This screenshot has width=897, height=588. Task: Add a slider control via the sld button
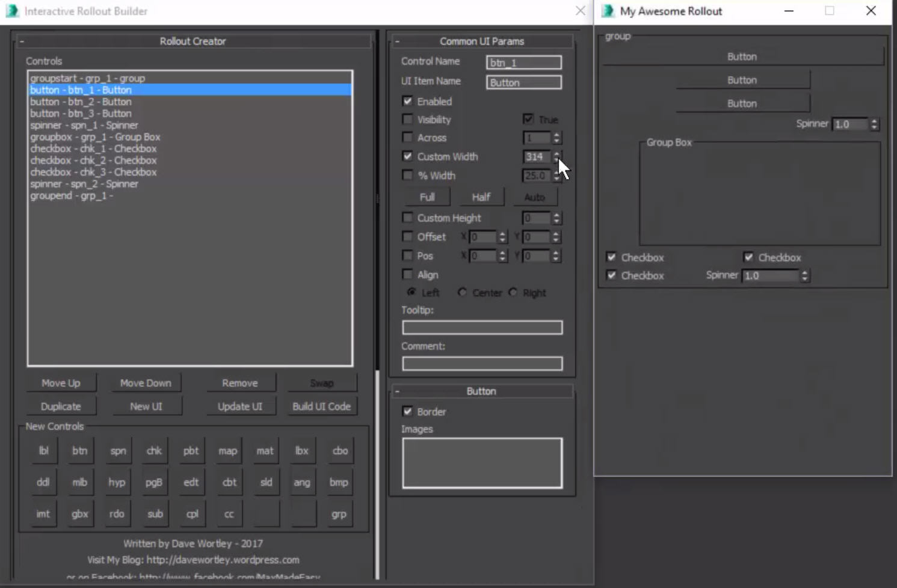tap(266, 482)
